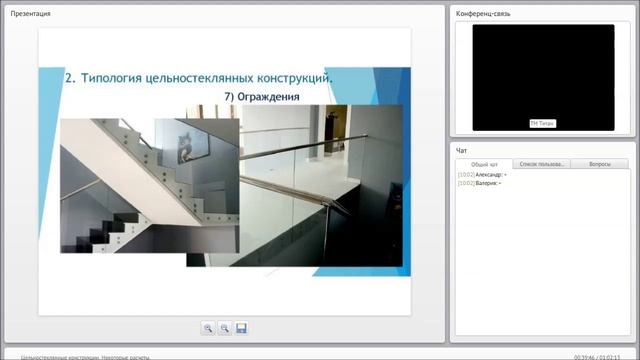The height and width of the screenshot is (360, 640).
Task: Click the playback time counter
Action: (597, 358)
